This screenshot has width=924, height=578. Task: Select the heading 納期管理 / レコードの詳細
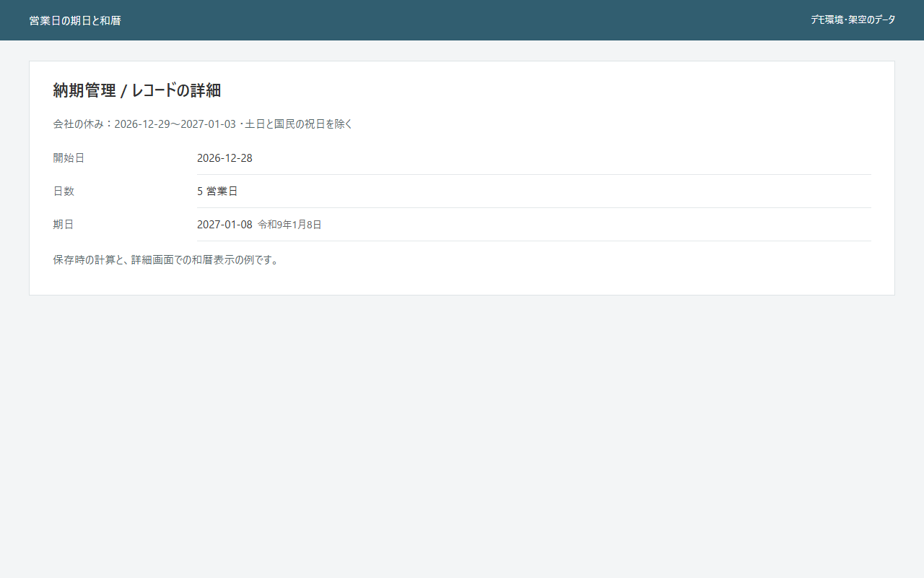pyautogui.click(x=137, y=90)
